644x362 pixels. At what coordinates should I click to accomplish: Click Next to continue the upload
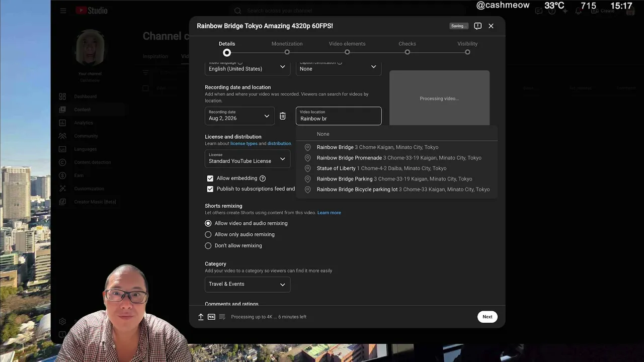488,317
